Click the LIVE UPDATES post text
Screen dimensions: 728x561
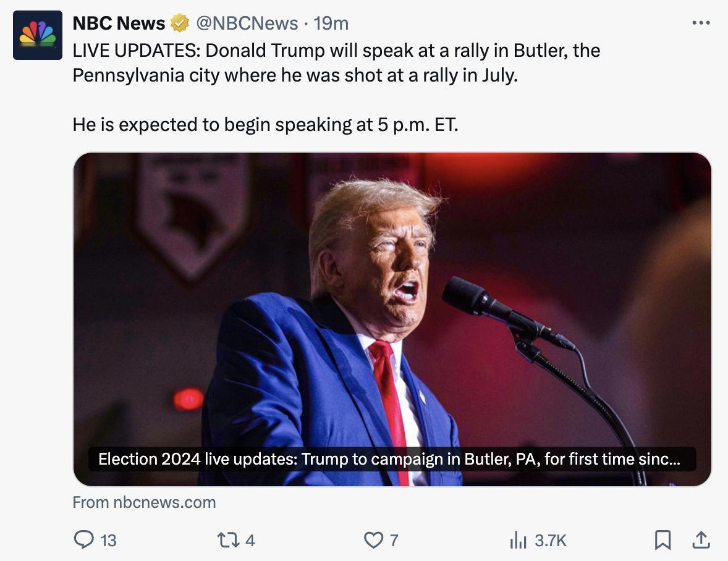point(336,62)
